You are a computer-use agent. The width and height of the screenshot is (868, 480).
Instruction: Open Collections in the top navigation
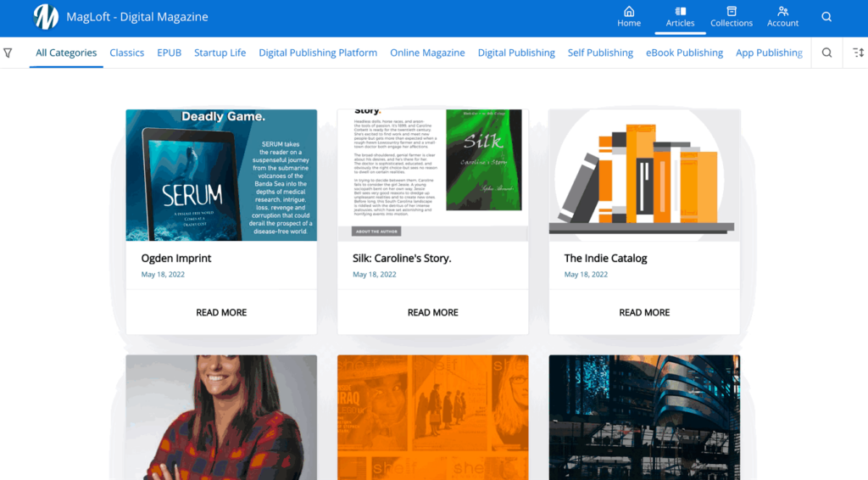coord(732,17)
